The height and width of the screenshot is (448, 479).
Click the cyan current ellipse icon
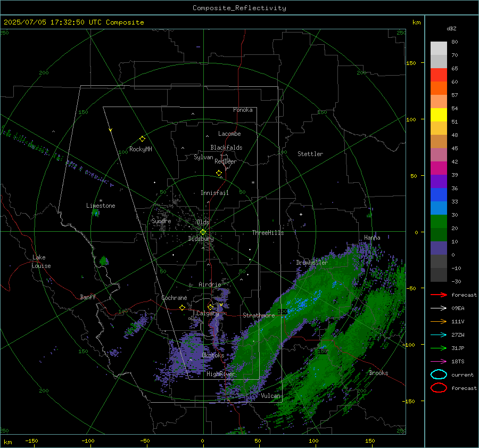coord(439,374)
